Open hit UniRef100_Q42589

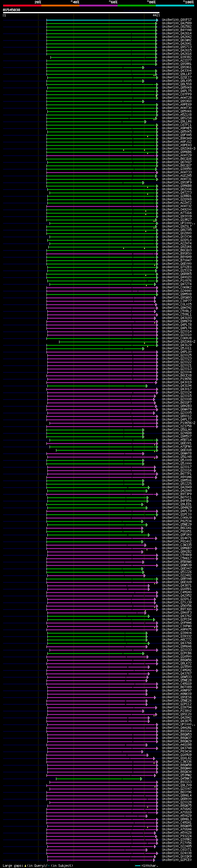(177, 23)
